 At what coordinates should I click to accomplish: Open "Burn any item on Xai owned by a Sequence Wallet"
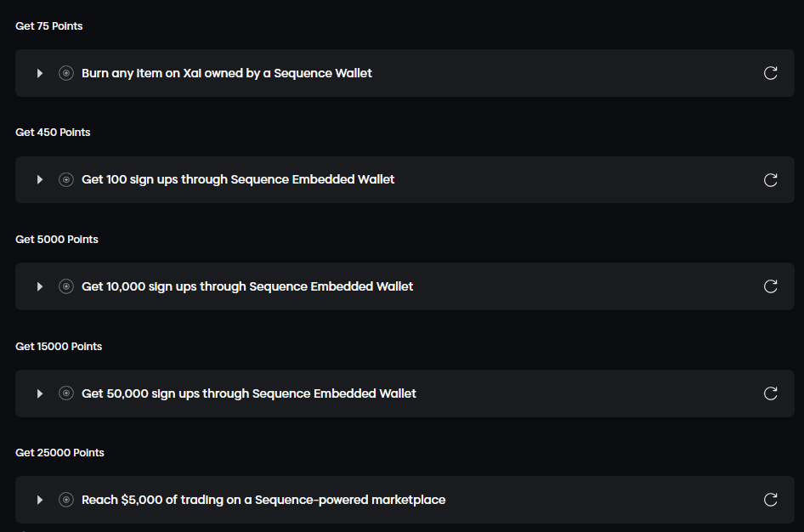[227, 73]
